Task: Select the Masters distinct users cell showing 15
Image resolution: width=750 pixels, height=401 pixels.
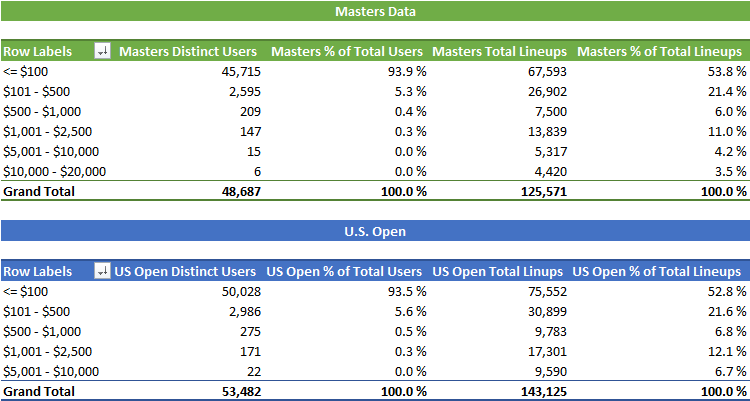Action: click(x=255, y=152)
